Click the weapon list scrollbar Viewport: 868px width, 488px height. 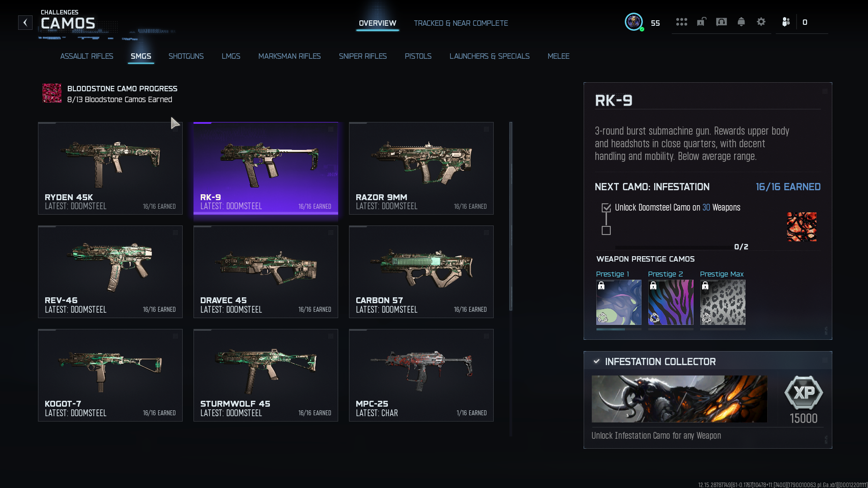(x=511, y=216)
